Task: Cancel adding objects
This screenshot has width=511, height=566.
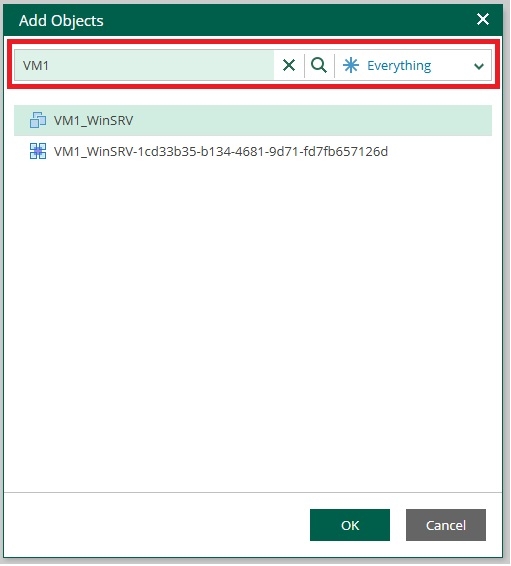Action: click(446, 525)
